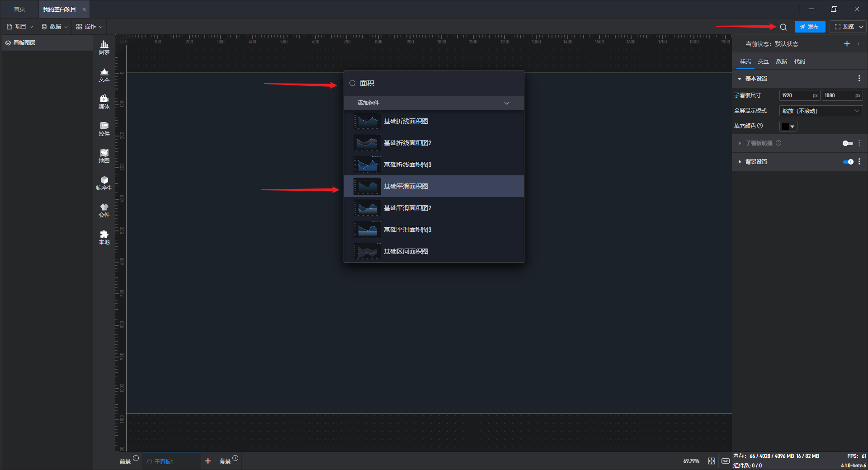Viewport: 868px width, 470px height.
Task: Open 全屏显示模式 dropdown
Action: (x=821, y=111)
